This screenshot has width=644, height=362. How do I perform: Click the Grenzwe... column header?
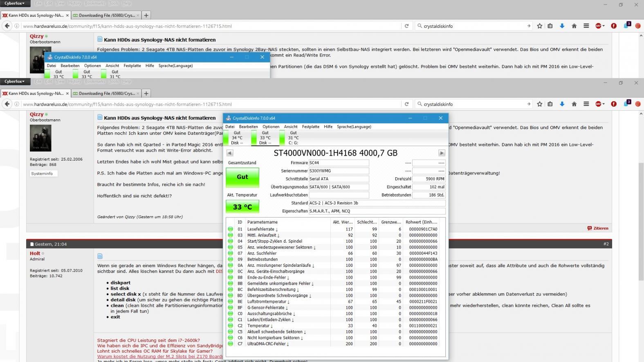coord(391,222)
